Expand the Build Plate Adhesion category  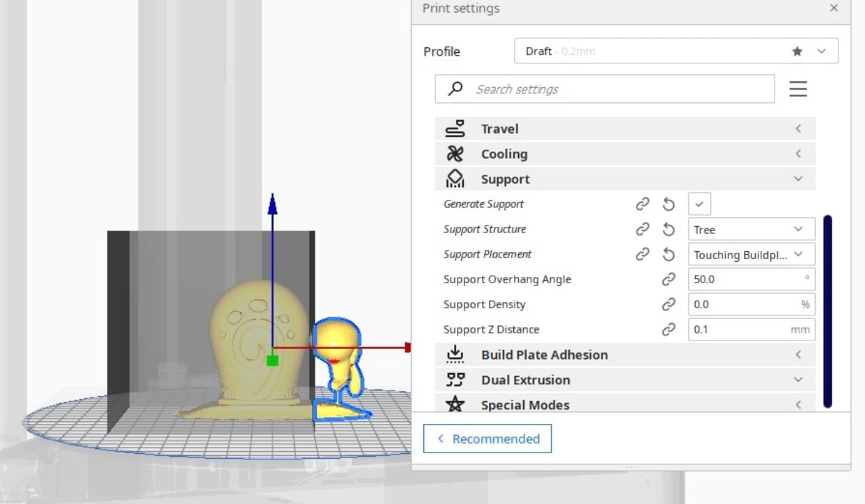(625, 355)
